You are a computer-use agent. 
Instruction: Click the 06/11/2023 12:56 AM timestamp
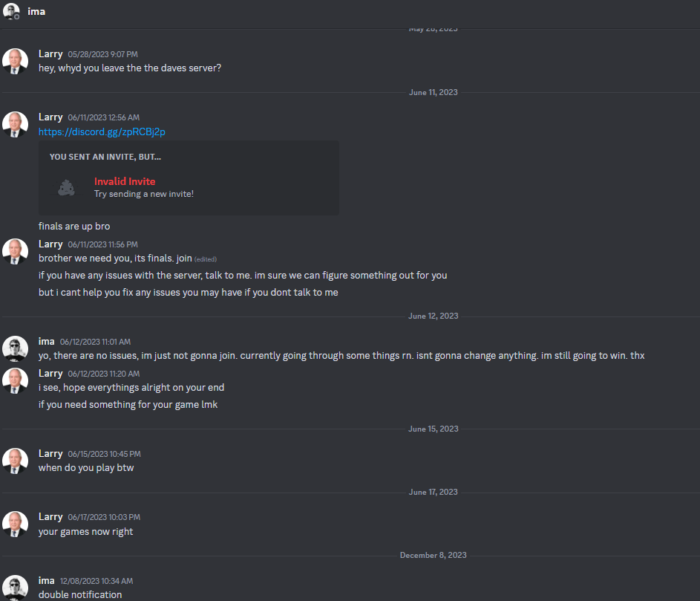pos(103,117)
